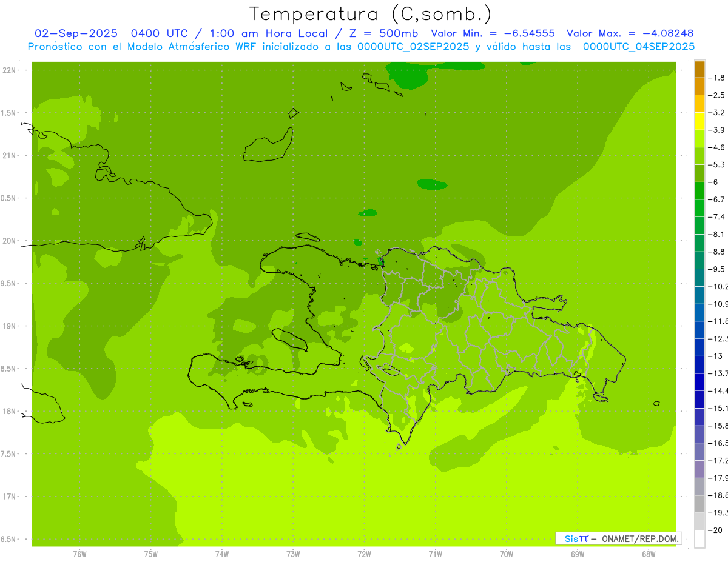
Task: Select the '-2.5' colorbar value
Action: pos(717,95)
